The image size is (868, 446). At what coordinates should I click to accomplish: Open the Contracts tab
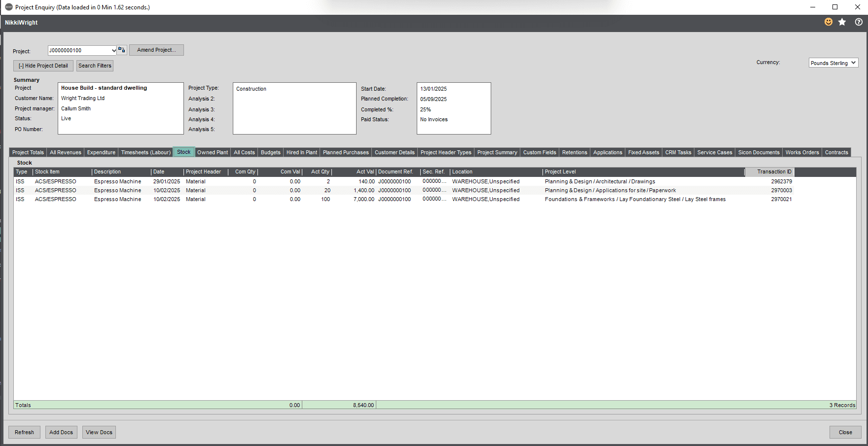click(x=836, y=152)
